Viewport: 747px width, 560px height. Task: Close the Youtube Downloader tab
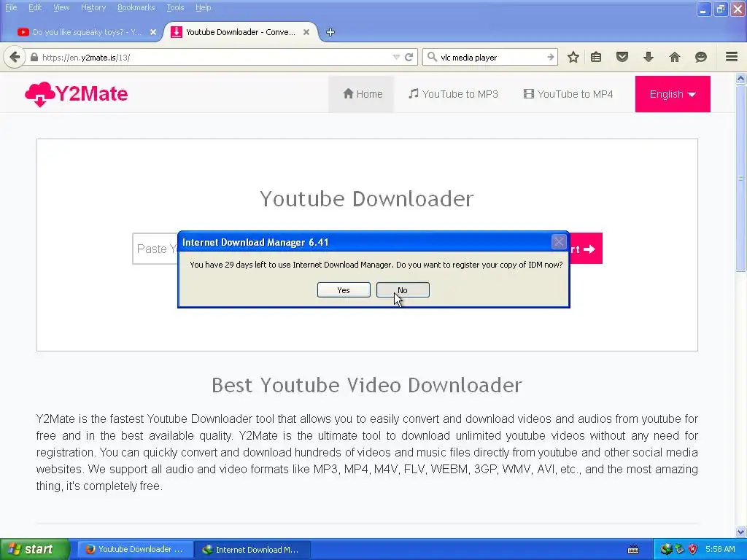pyautogui.click(x=306, y=32)
